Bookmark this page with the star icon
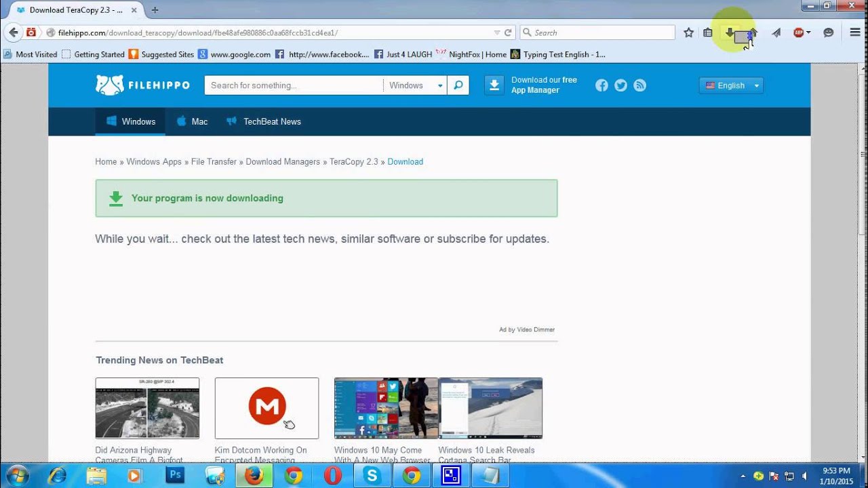The width and height of the screenshot is (868, 488). (689, 33)
